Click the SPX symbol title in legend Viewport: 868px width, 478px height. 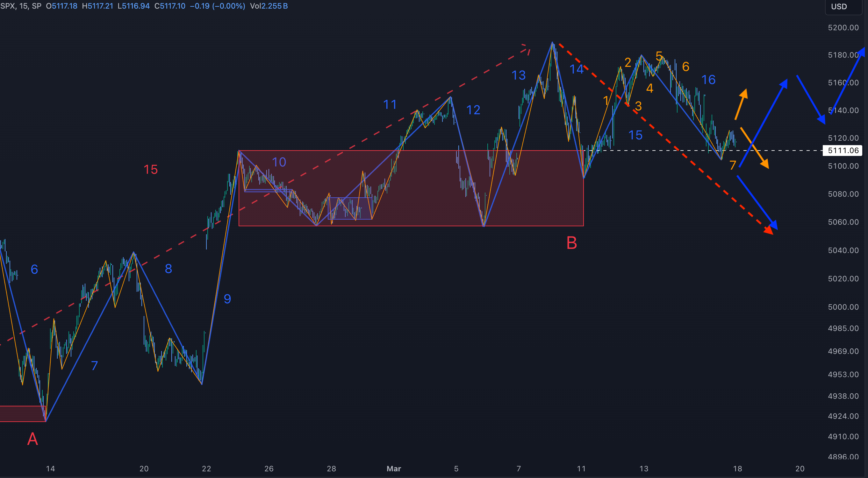coord(7,6)
